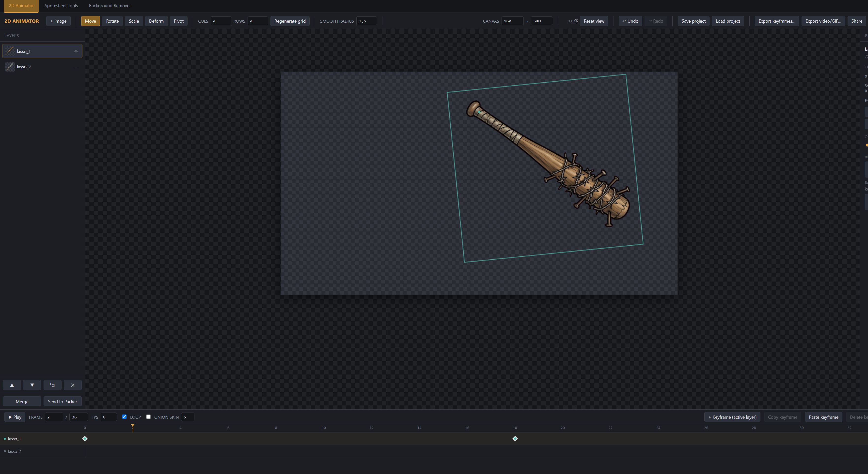Add a new image with + Image
The width and height of the screenshot is (868, 474).
pyautogui.click(x=58, y=21)
